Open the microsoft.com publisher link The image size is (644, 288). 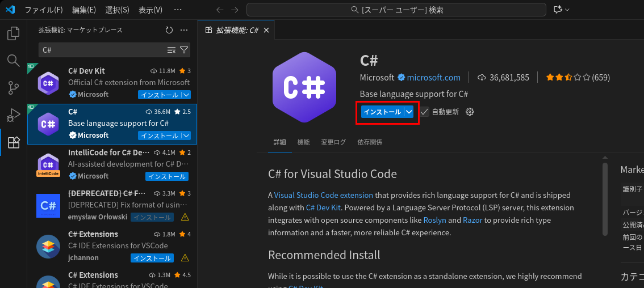coord(433,77)
